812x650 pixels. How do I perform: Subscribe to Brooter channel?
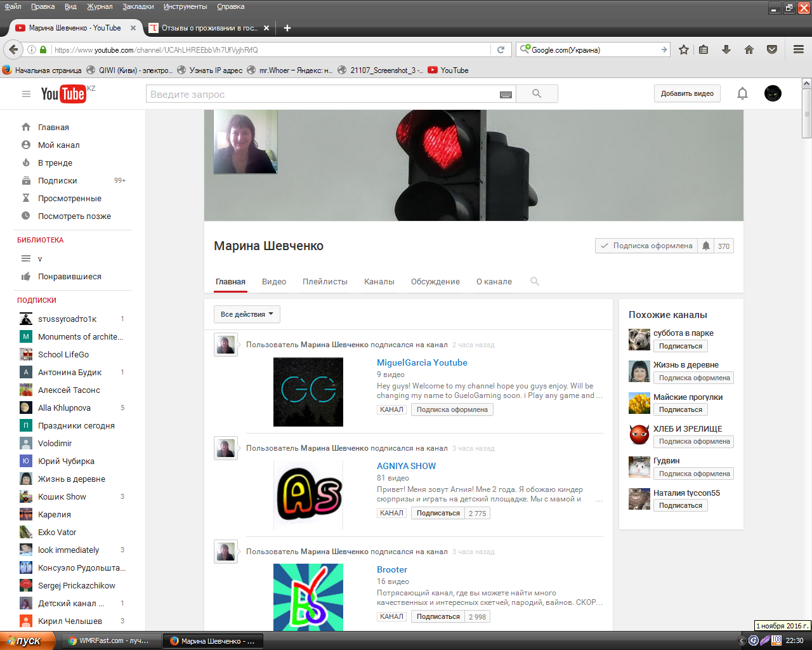point(438,616)
